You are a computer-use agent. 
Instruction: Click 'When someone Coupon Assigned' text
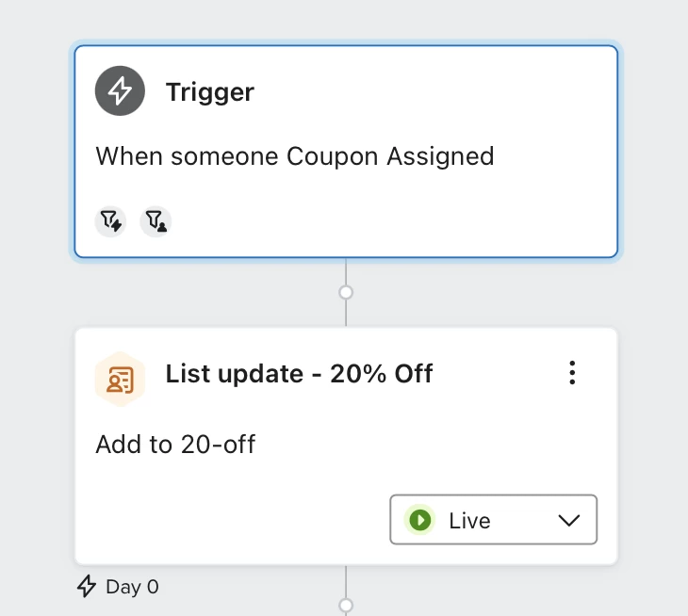click(295, 156)
